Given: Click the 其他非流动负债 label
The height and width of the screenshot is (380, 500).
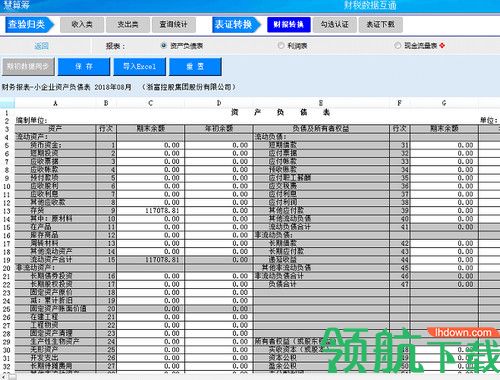Looking at the screenshot, I should click(x=286, y=268).
